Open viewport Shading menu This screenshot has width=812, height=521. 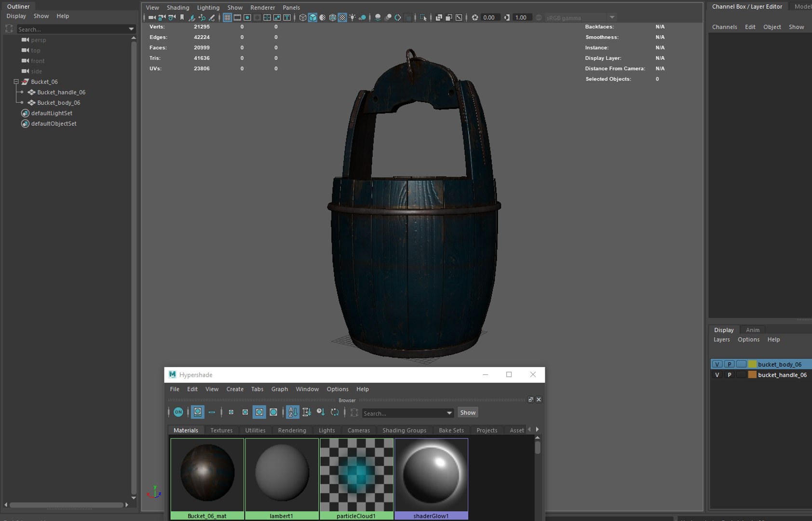pyautogui.click(x=178, y=7)
